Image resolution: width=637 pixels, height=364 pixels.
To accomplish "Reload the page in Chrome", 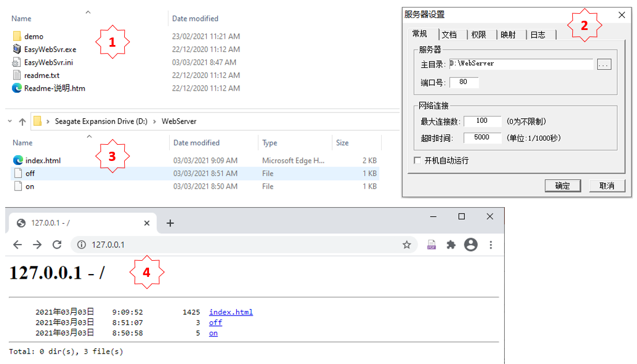I will tap(57, 245).
